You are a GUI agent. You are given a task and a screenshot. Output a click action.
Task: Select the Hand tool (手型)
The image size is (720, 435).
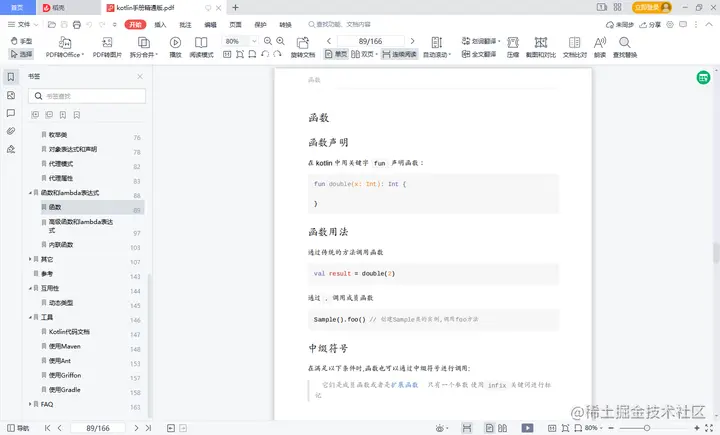[22, 41]
